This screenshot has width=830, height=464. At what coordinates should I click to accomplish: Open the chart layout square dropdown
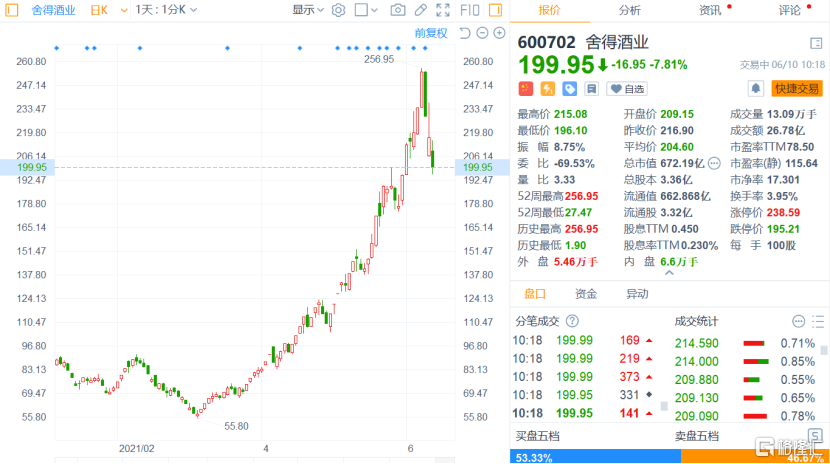pos(366,10)
